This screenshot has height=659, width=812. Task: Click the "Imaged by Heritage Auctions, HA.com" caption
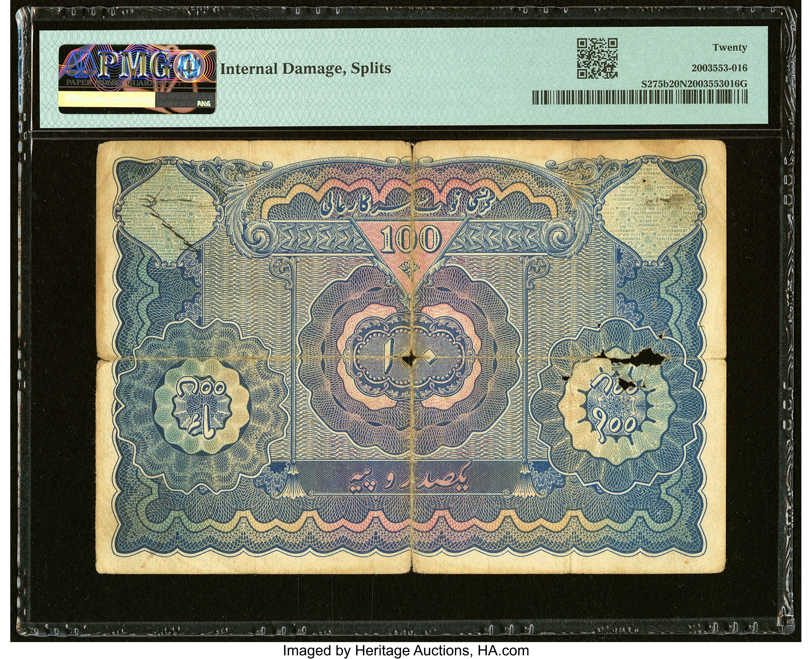pyautogui.click(x=406, y=650)
